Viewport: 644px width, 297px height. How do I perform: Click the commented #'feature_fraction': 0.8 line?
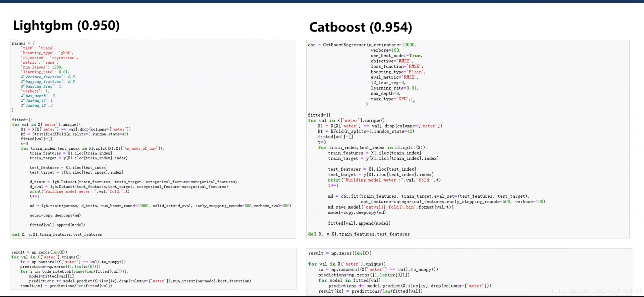point(48,77)
